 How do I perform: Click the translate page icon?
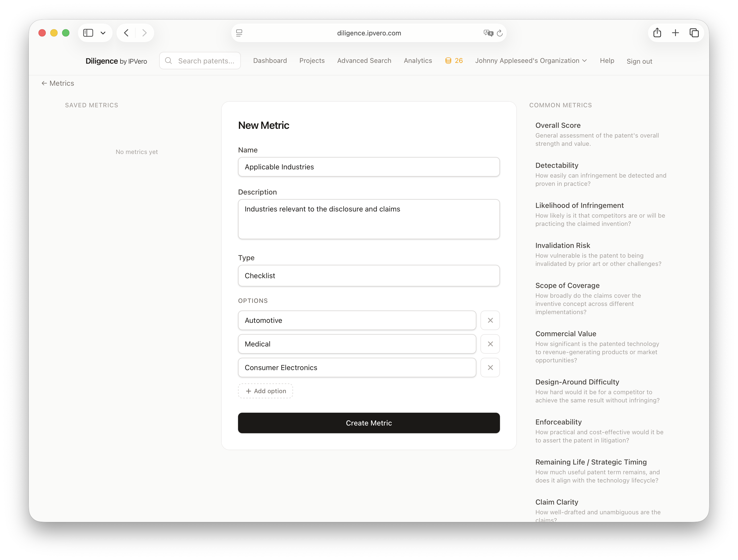click(488, 33)
